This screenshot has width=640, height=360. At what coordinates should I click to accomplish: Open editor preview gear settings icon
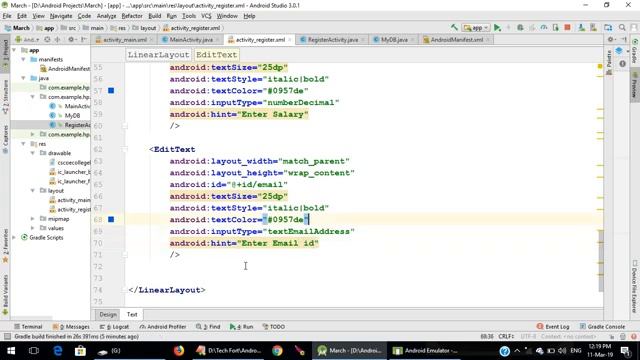coord(611,39)
